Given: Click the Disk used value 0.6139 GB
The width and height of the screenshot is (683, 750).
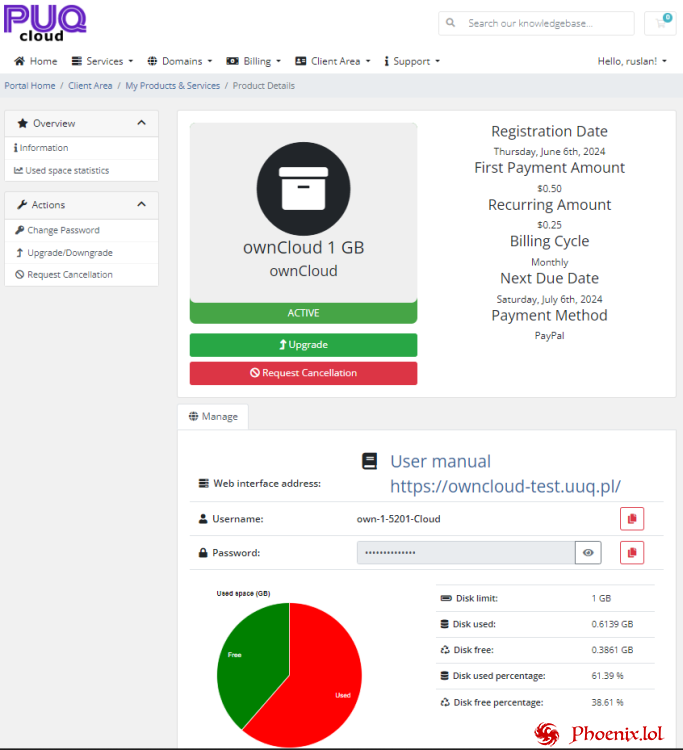Looking at the screenshot, I should point(612,624).
